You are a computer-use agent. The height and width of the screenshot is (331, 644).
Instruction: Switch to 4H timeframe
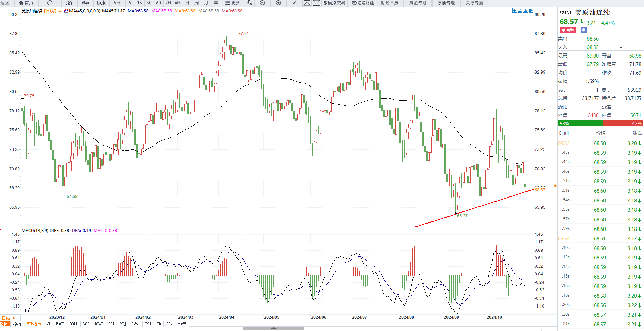[177, 3]
